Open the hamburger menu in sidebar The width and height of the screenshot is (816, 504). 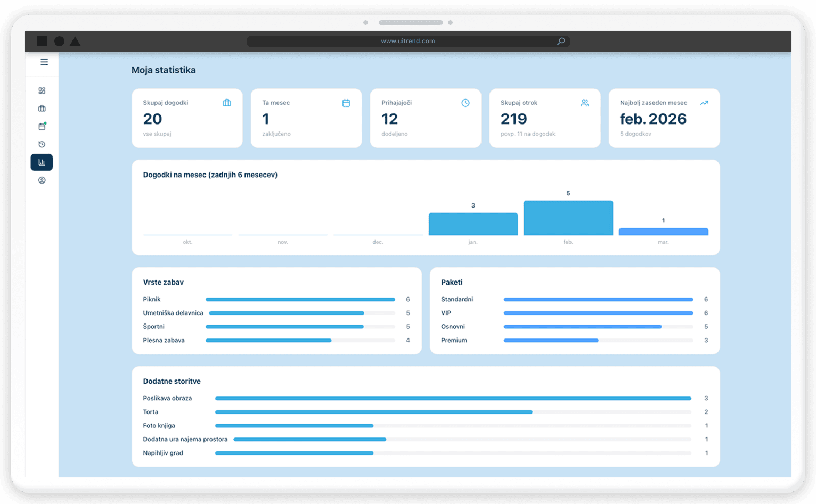[44, 62]
